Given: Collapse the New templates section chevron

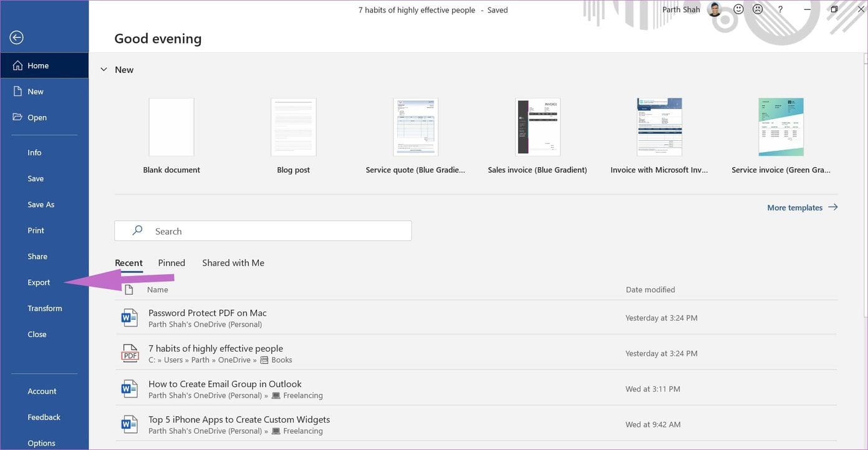Looking at the screenshot, I should tap(104, 70).
